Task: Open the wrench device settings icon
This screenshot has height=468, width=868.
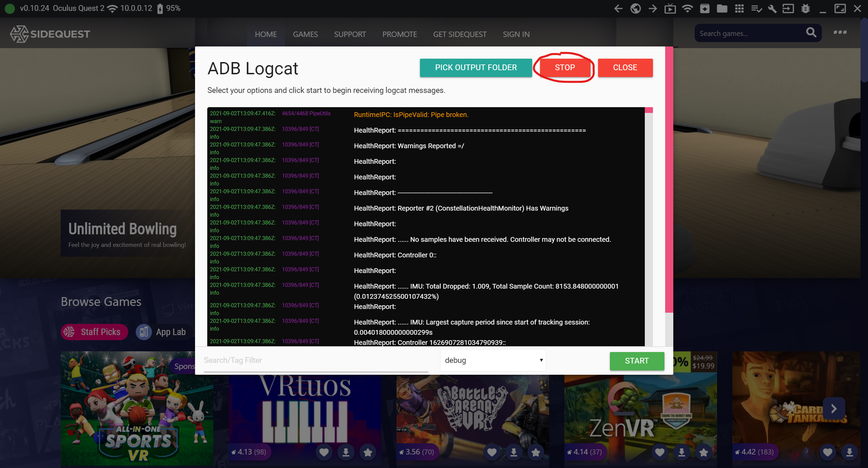Action: tap(772, 8)
